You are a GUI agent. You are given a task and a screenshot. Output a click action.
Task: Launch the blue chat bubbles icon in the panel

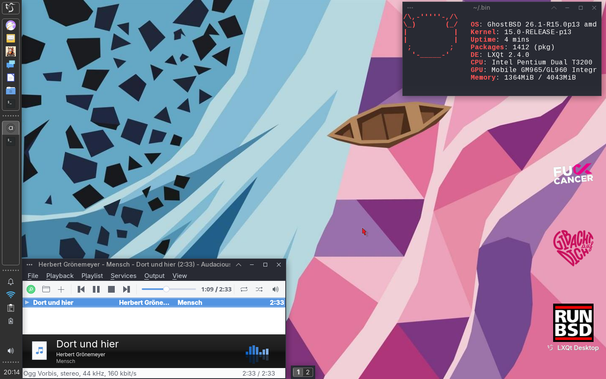[x=10, y=64]
